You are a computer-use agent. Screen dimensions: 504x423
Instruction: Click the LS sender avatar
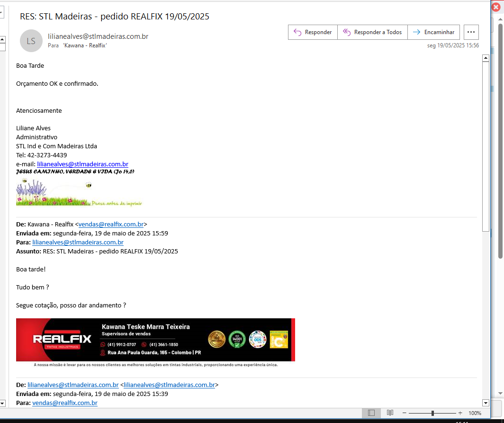(31, 41)
